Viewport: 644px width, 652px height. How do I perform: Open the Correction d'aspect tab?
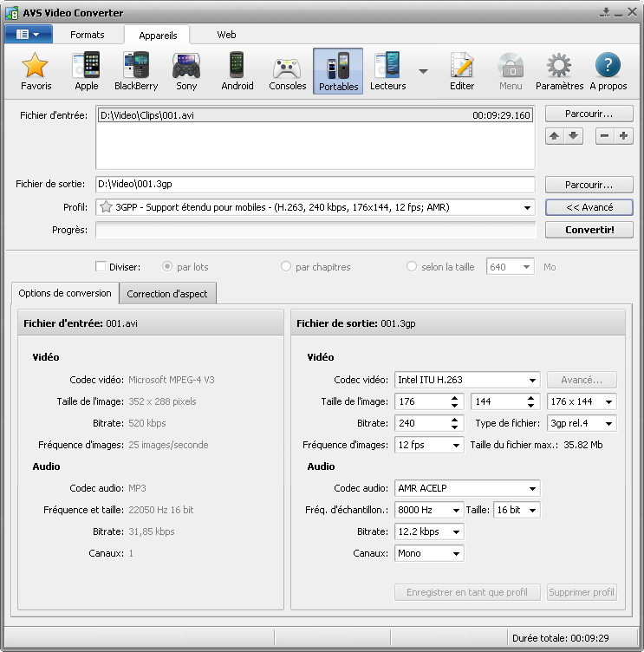point(167,294)
